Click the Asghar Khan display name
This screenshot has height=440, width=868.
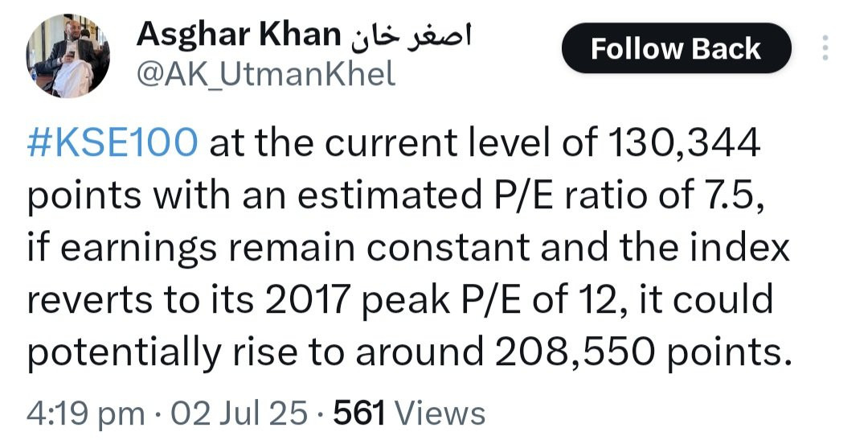pyautogui.click(x=238, y=35)
